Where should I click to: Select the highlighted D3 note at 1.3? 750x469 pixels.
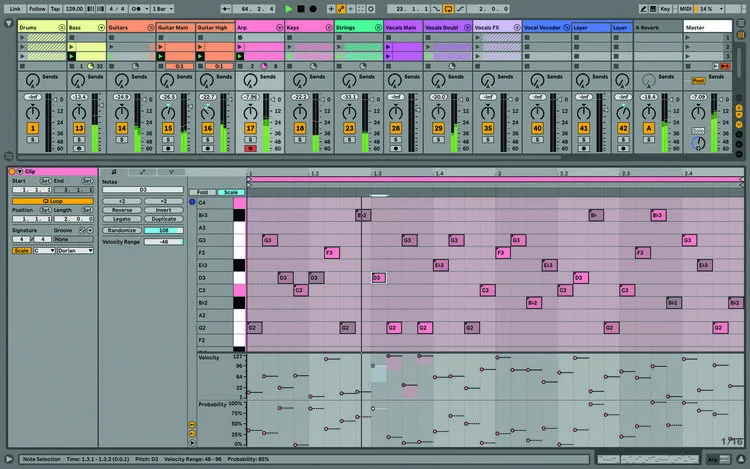[378, 278]
